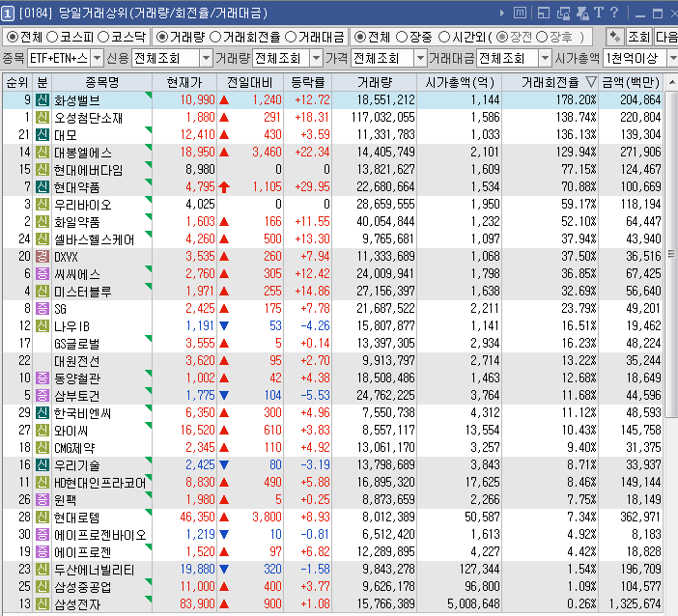The image size is (678, 616).
Task: Select the 거래량 radio button
Action: (x=162, y=37)
